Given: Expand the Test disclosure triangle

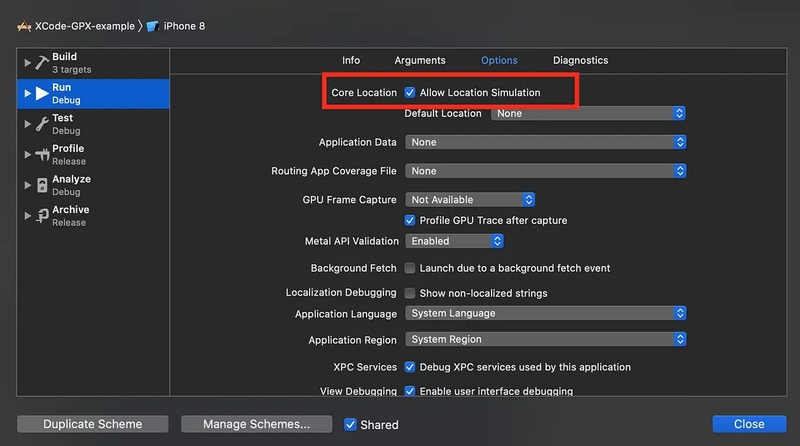Looking at the screenshot, I should pos(28,124).
